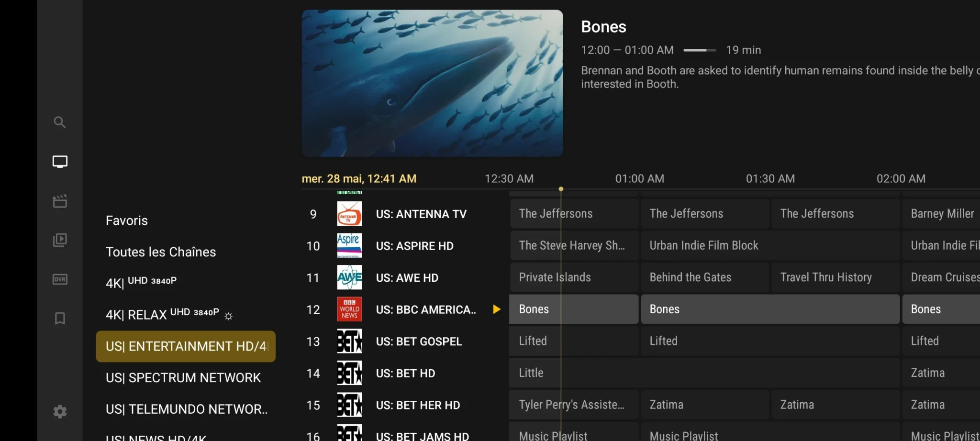The width and height of the screenshot is (980, 441).
Task: Select the Favoris category
Action: tap(127, 220)
